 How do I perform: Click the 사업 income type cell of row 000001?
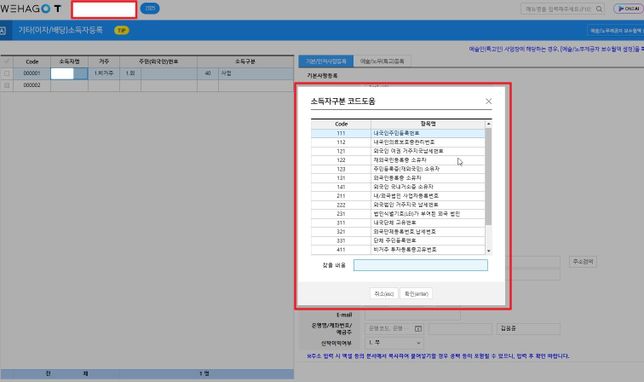[x=255, y=73]
